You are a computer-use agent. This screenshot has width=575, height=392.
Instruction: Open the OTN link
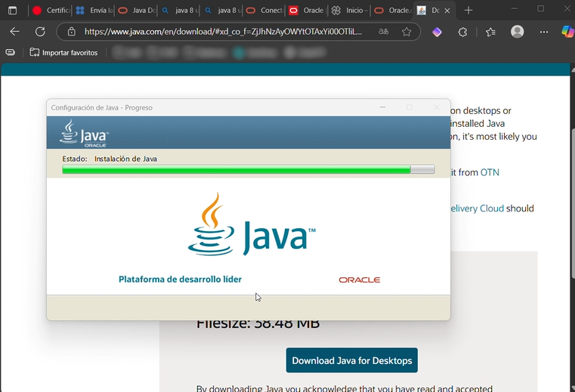(x=490, y=172)
